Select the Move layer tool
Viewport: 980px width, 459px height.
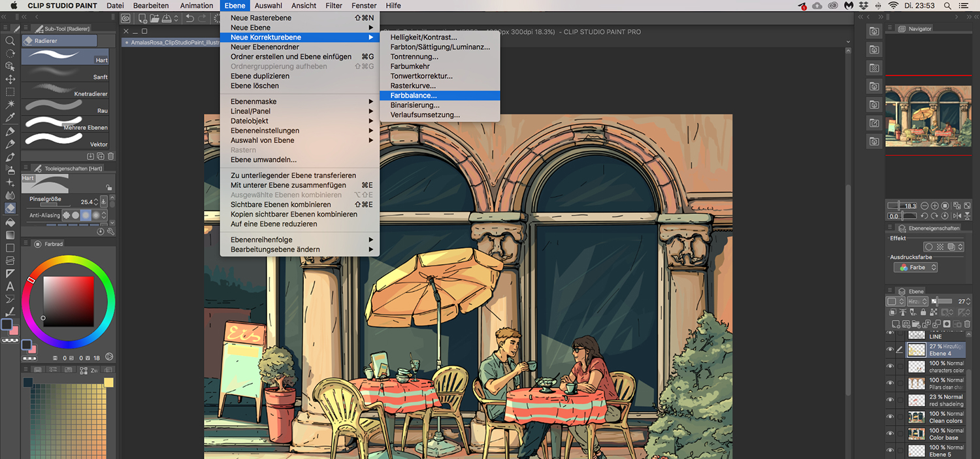tap(10, 79)
